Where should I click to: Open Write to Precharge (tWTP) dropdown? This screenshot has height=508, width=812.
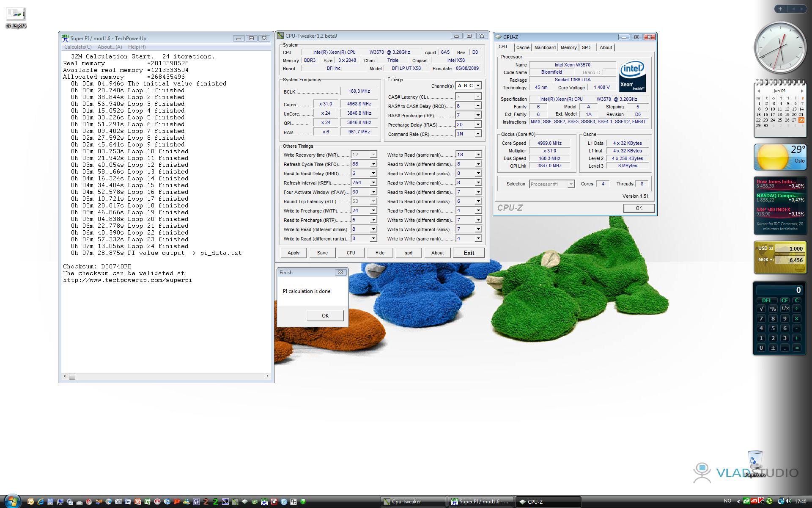point(373,210)
